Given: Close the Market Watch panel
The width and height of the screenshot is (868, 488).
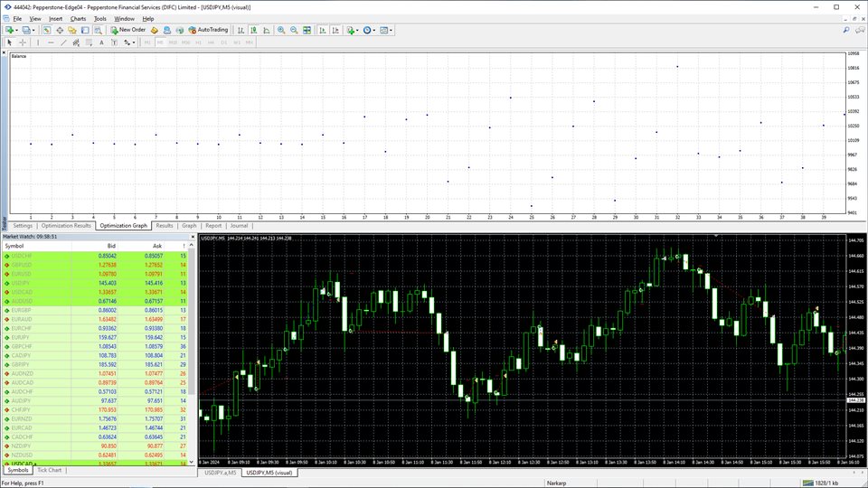Looking at the screenshot, I should coord(193,237).
